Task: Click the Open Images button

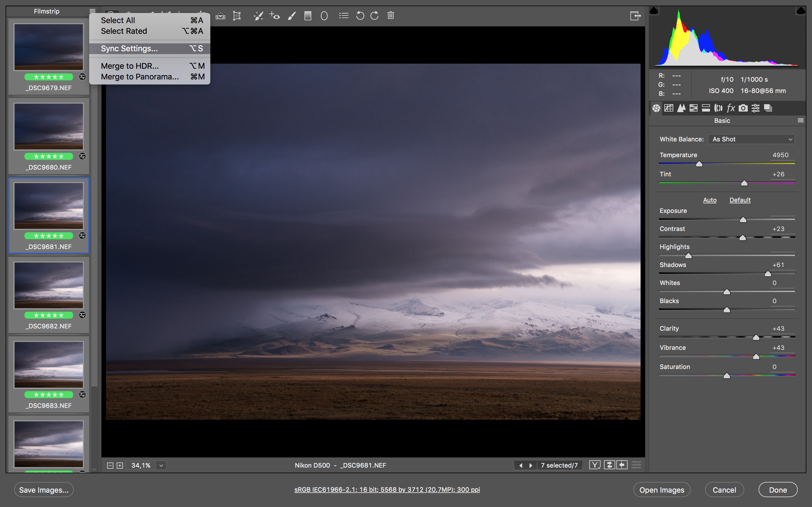Action: 661,490
